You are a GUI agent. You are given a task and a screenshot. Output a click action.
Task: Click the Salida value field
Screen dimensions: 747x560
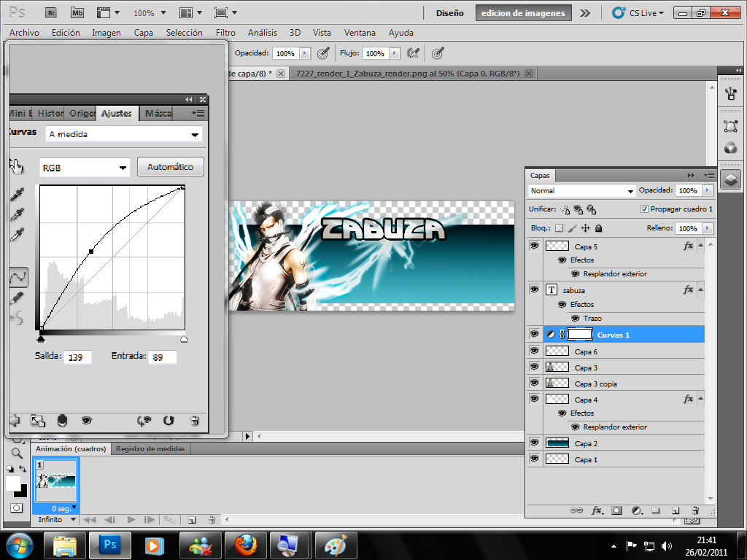[77, 357]
